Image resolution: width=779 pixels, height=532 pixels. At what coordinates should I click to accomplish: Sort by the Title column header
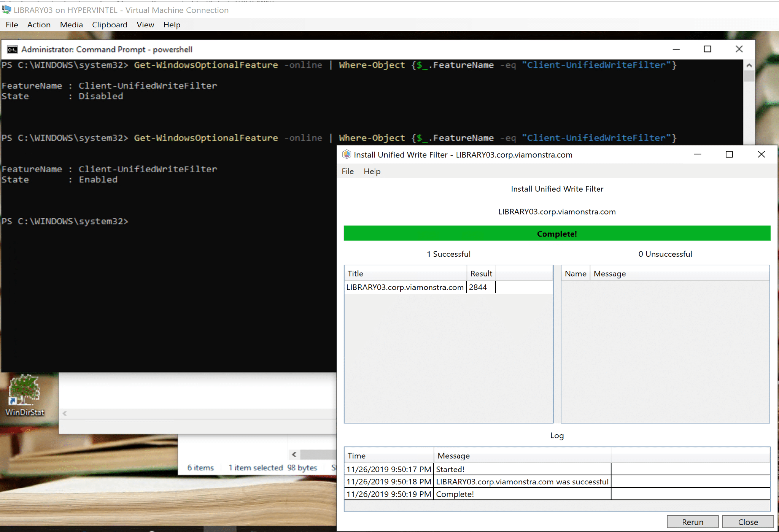tap(355, 273)
